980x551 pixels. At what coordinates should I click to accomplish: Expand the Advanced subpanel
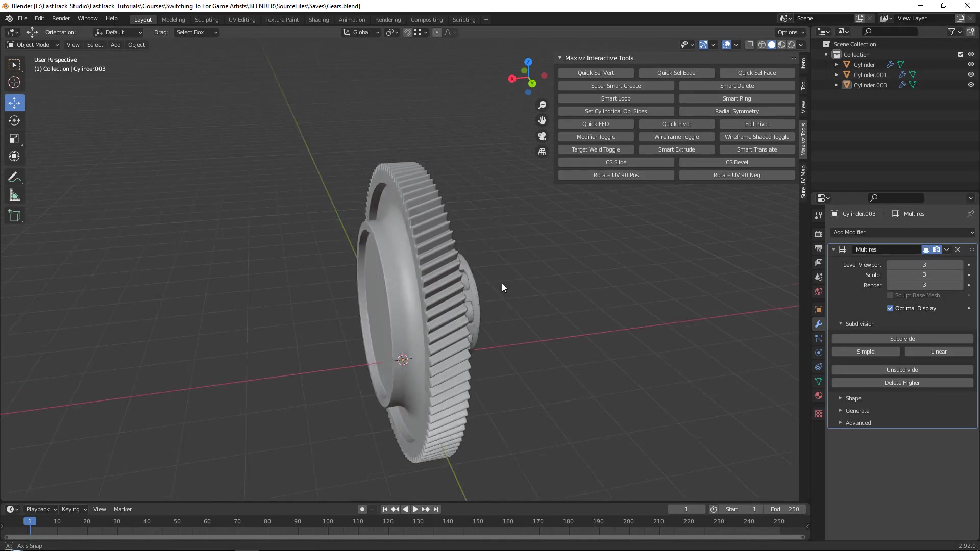[859, 423]
